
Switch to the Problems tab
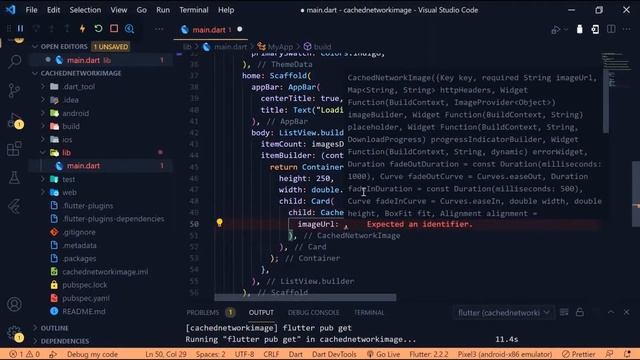pos(203,313)
